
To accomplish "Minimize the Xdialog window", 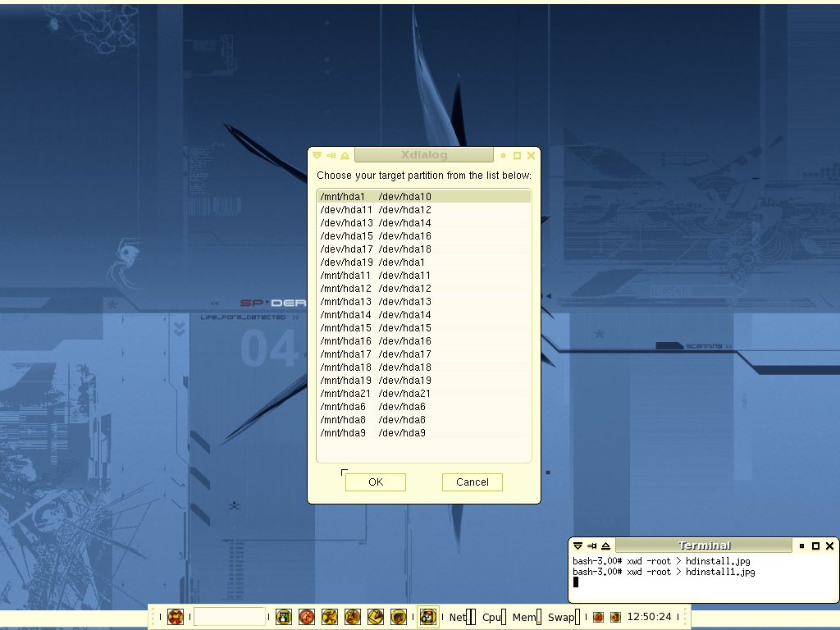I will pyautogui.click(x=503, y=155).
